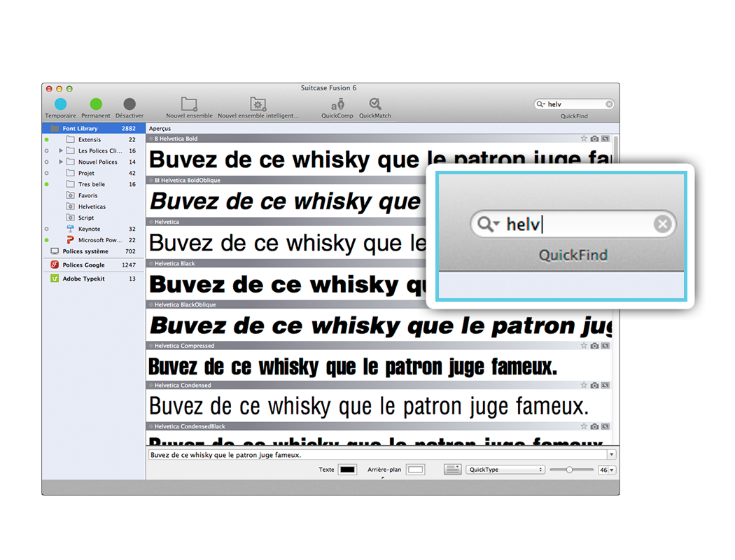This screenshot has height=560, width=735.
Task: Click the red Polices Google icon
Action: click(x=55, y=265)
